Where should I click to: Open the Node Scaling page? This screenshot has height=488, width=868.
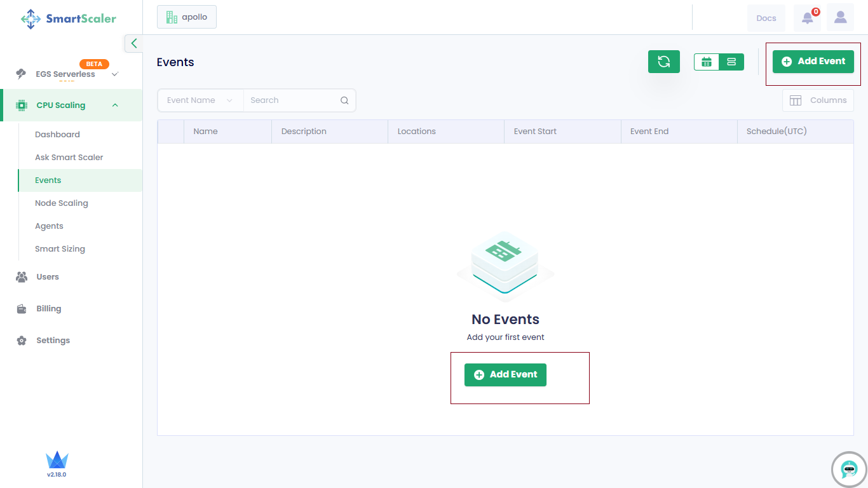click(62, 203)
